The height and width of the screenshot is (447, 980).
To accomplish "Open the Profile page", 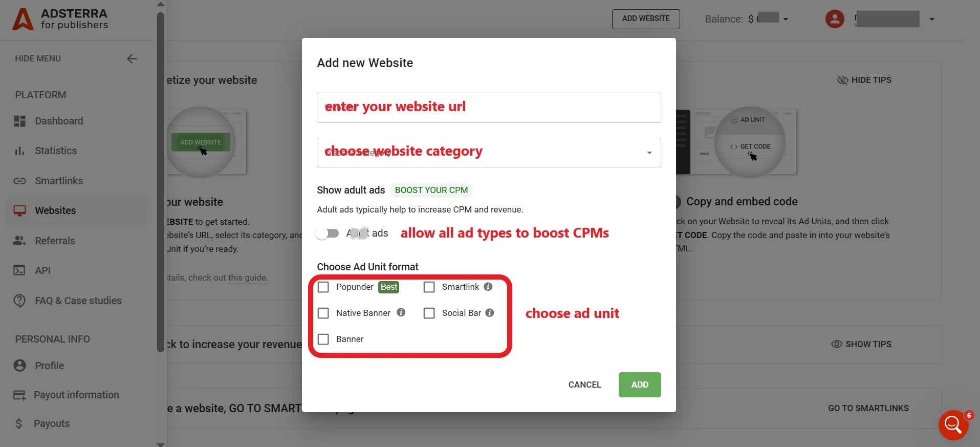I will coord(49,366).
